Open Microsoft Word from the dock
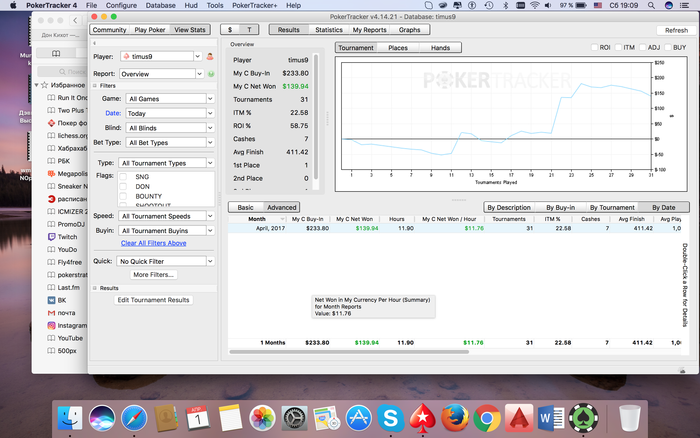 tap(551, 418)
